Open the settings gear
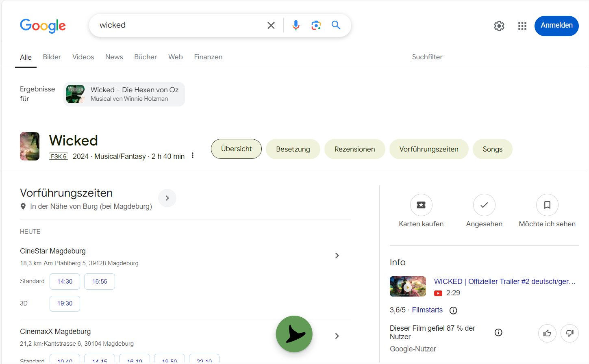589x364 pixels. 499,26
